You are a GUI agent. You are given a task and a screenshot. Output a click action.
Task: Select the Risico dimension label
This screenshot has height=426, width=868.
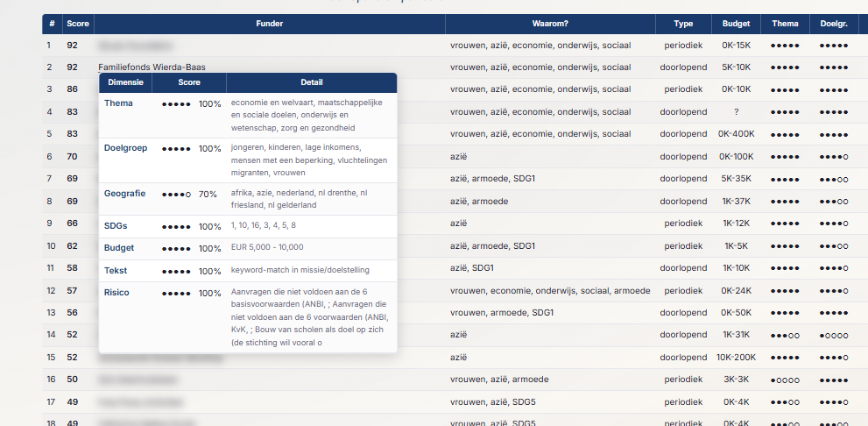tap(116, 293)
